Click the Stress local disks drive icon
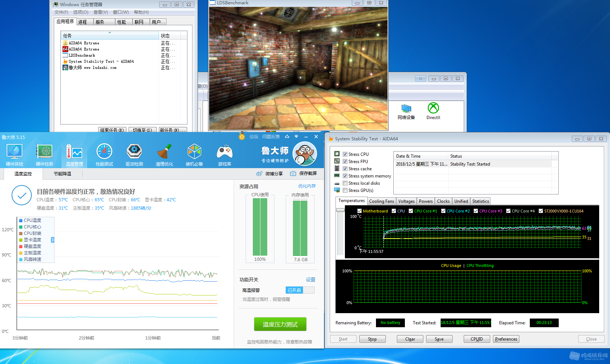 point(337,183)
